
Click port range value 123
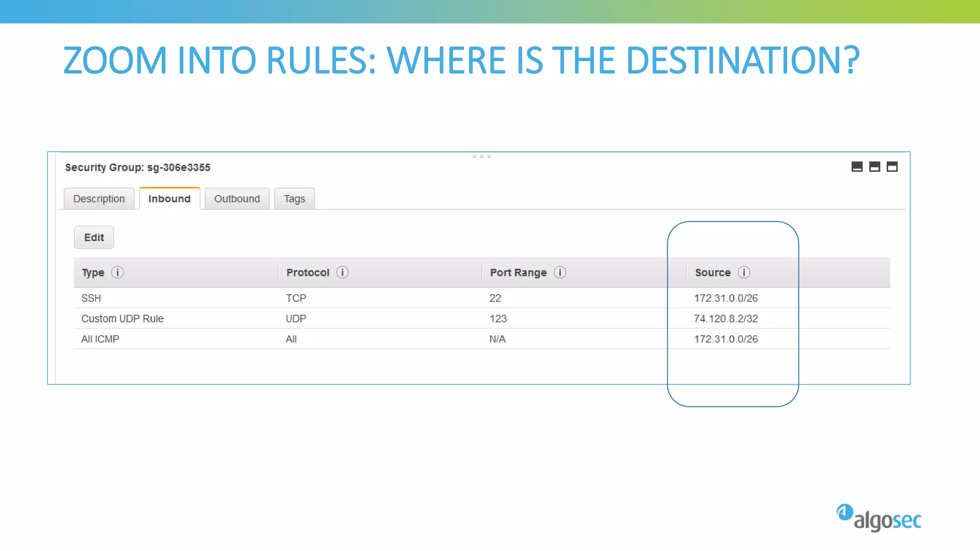(x=498, y=319)
